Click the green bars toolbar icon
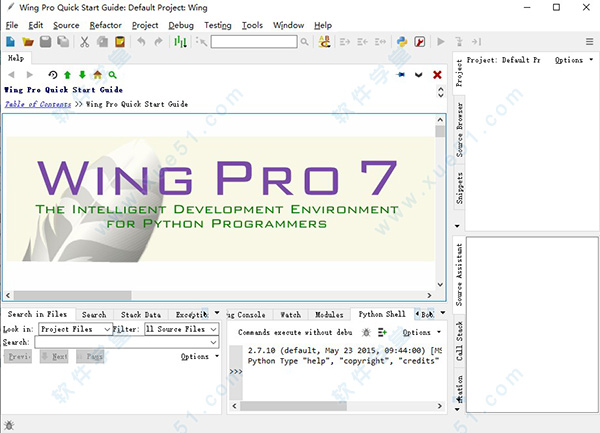 (x=180, y=41)
